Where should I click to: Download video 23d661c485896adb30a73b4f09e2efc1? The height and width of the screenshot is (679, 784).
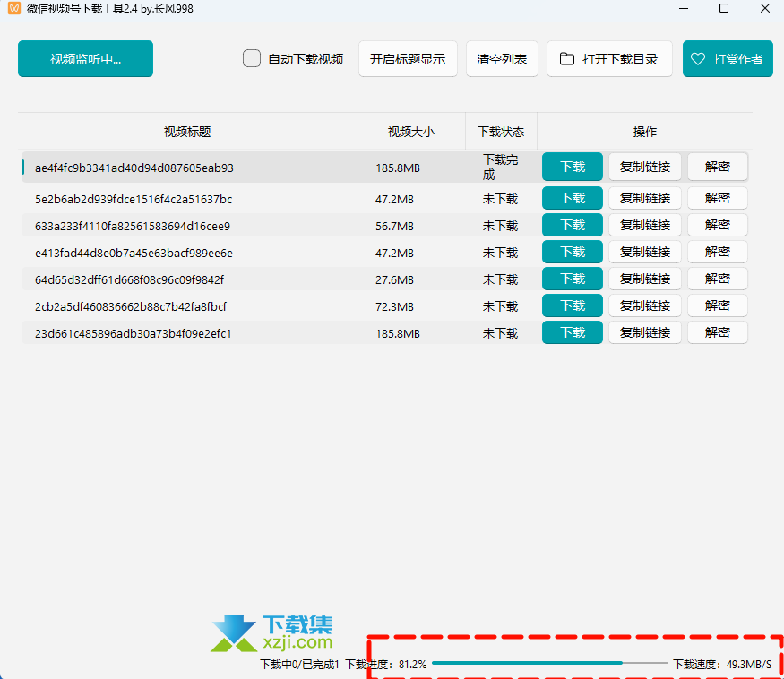572,332
